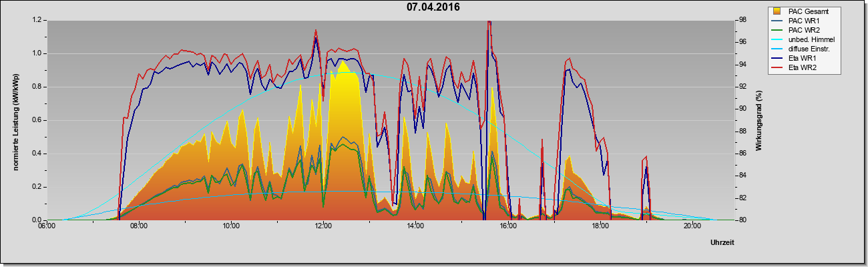Click the 14:00 time axis tick label
This screenshot has width=868, height=267.
[x=415, y=226]
